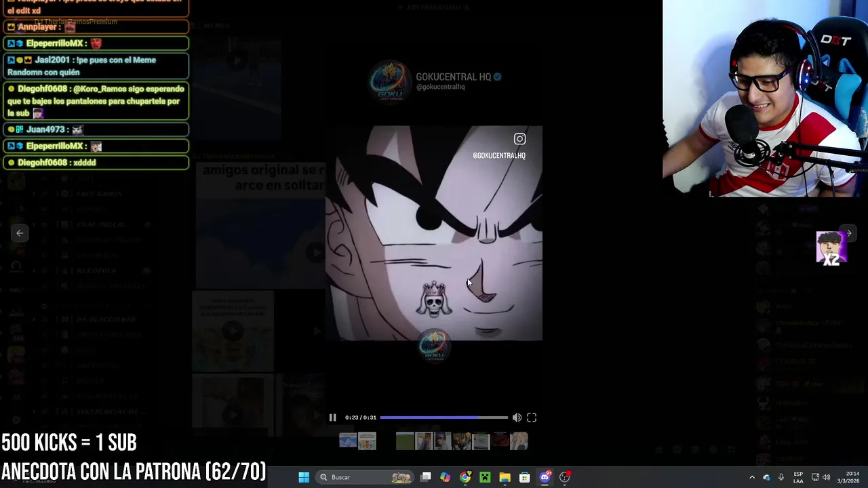Image resolution: width=868 pixels, height=488 pixels.
Task: Open GOKUCENTRAL HQ profile avatar
Action: coord(389,81)
